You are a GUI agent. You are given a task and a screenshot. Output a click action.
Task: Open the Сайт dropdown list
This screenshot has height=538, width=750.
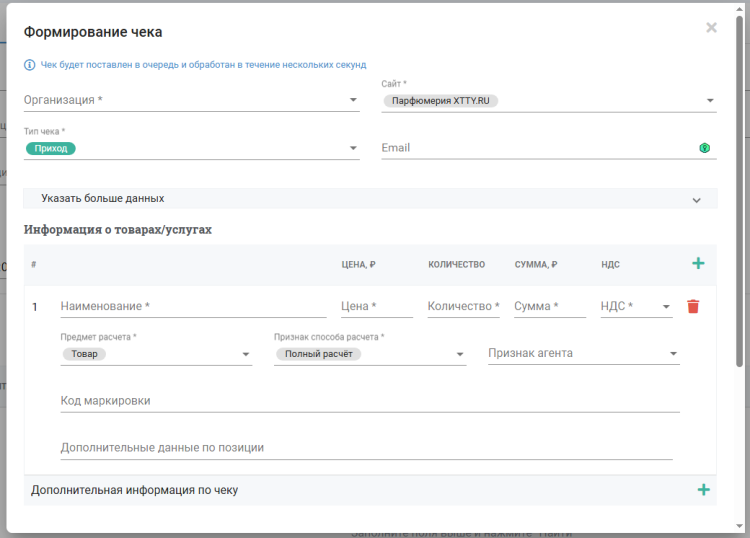tap(710, 100)
